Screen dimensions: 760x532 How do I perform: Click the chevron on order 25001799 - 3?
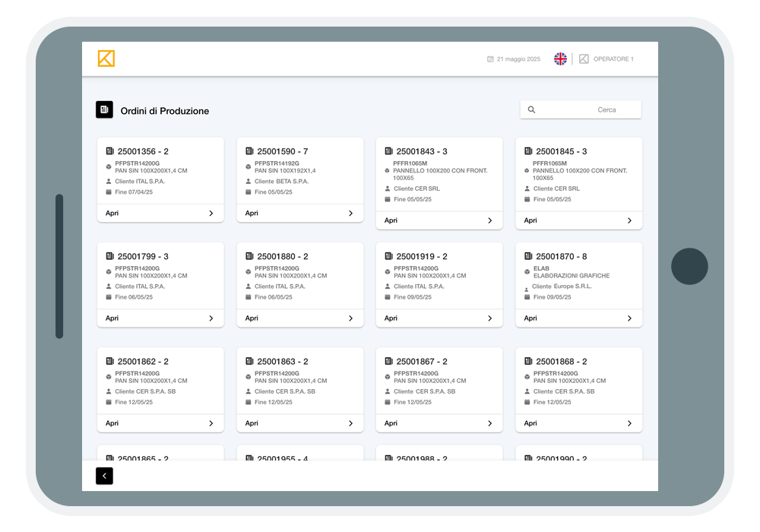click(x=211, y=318)
